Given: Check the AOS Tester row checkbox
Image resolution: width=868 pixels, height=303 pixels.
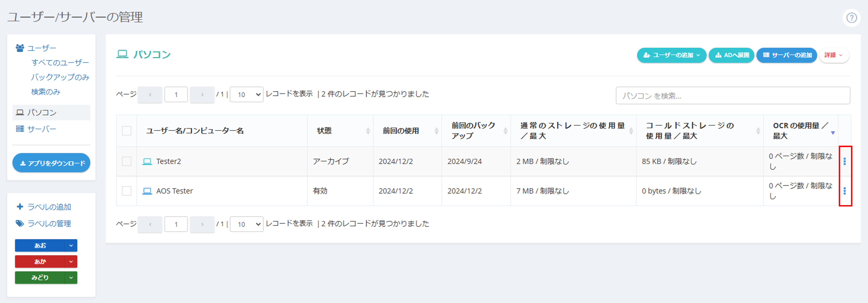Looking at the screenshot, I should pos(126,191).
